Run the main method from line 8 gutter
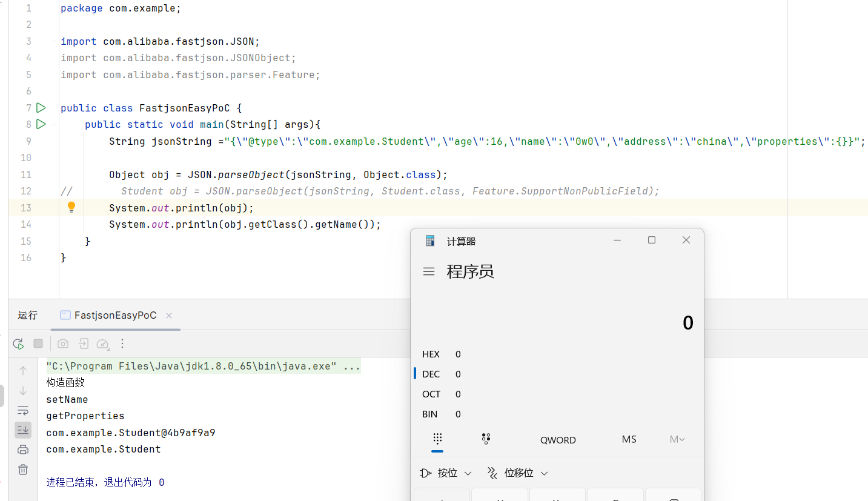The image size is (868, 501). (41, 124)
